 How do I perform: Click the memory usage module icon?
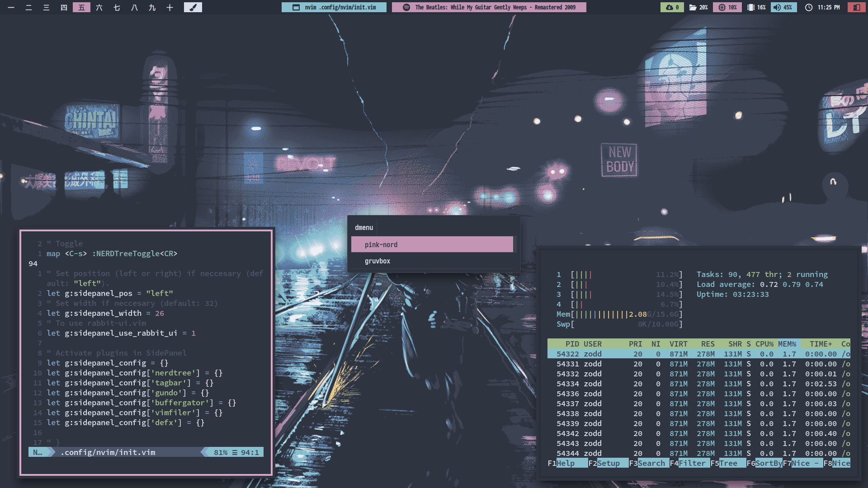coord(751,7)
